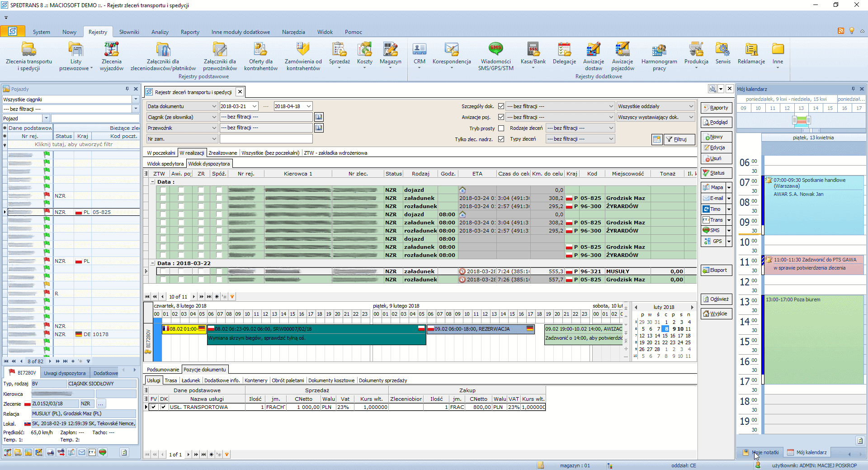Open Rodzaje zleceń filter dropdown
This screenshot has height=470, width=868.
(611, 128)
